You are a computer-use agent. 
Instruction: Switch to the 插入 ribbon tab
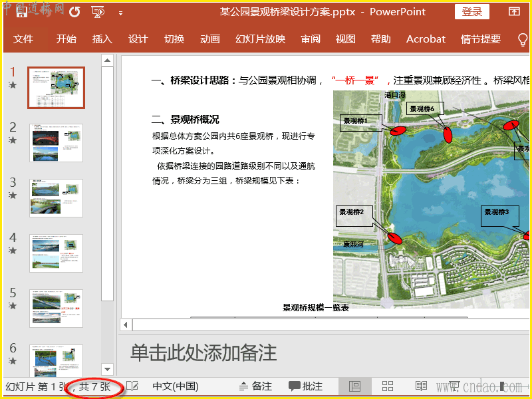point(102,39)
